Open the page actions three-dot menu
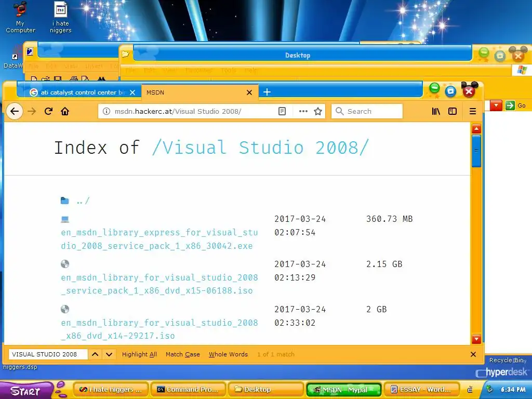The width and height of the screenshot is (532, 399). pos(303,111)
